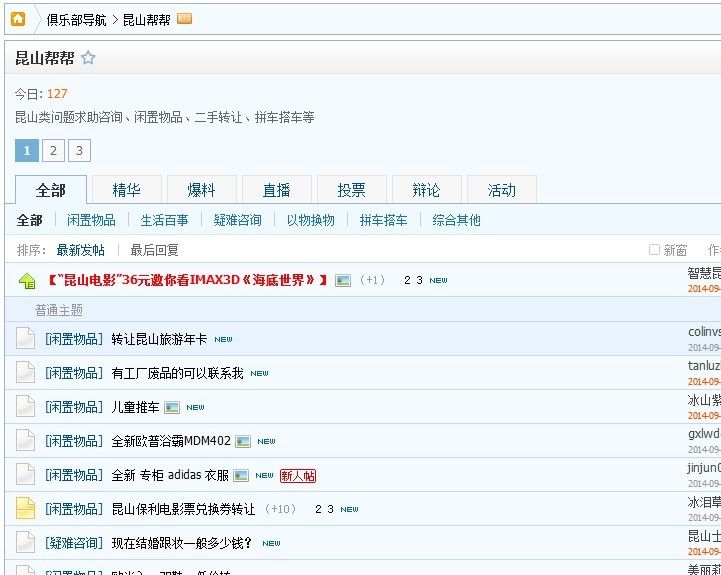Click the star icon to favorite 昆山帮帮

click(x=88, y=58)
